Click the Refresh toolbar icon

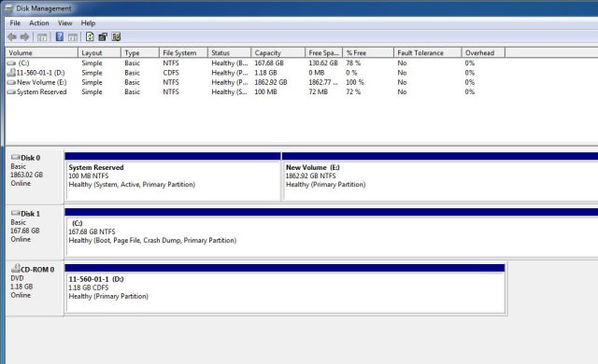pos(90,36)
